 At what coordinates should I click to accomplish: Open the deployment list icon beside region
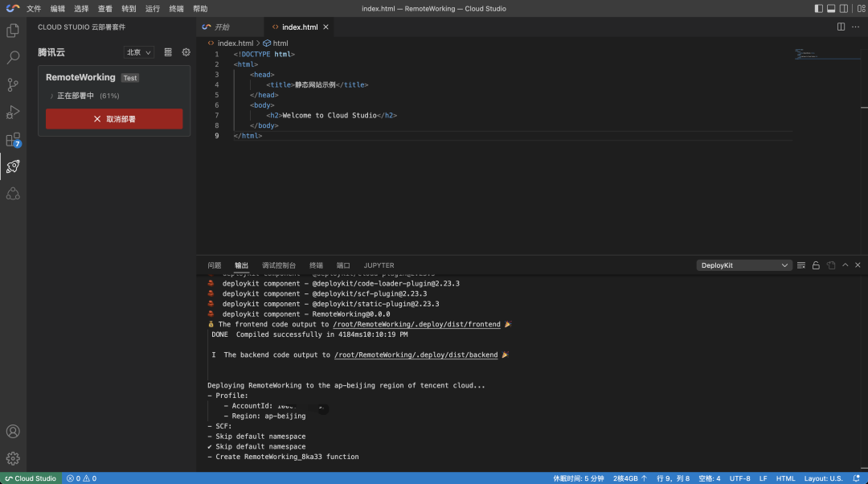click(x=168, y=52)
